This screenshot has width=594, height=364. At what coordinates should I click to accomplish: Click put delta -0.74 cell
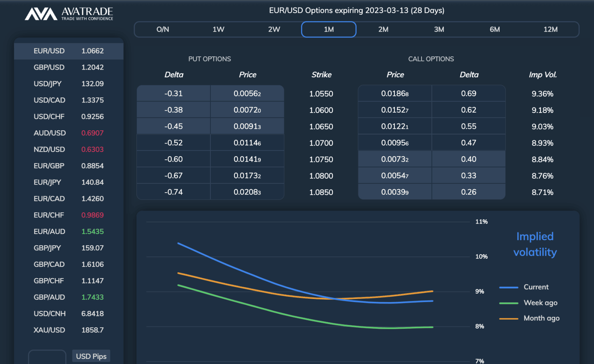174,192
